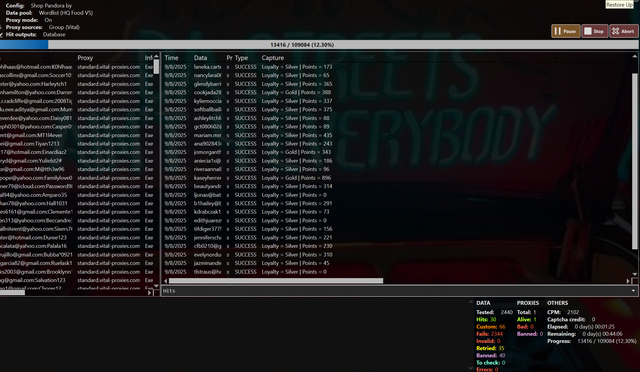
Task: Click the Remaining time value
Action: 602,334
